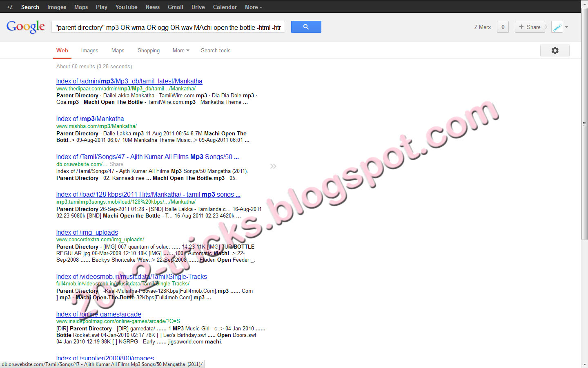
Task: Switch to the Shopping results tab
Action: click(x=149, y=50)
